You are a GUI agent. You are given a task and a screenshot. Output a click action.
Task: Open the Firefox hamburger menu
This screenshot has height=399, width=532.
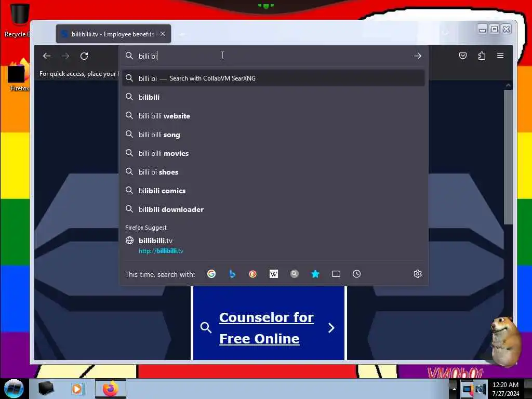click(x=500, y=56)
